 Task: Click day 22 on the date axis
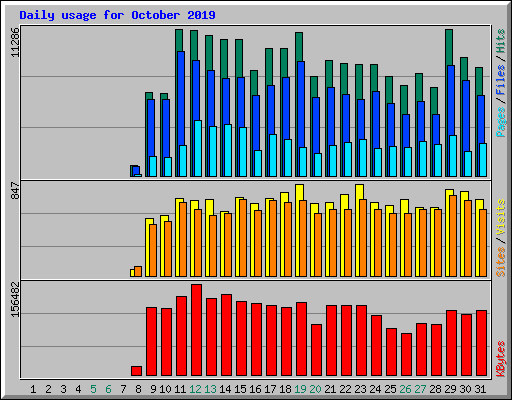click(x=345, y=389)
